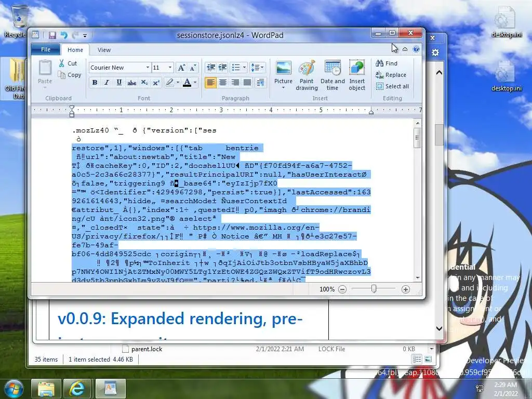Switch Explorer to details view icon

(x=417, y=359)
